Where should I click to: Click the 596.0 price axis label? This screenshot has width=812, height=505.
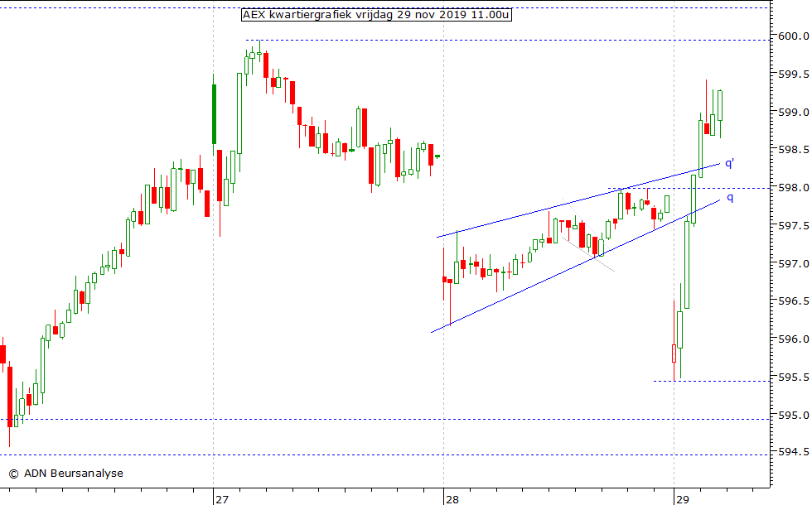coord(793,339)
